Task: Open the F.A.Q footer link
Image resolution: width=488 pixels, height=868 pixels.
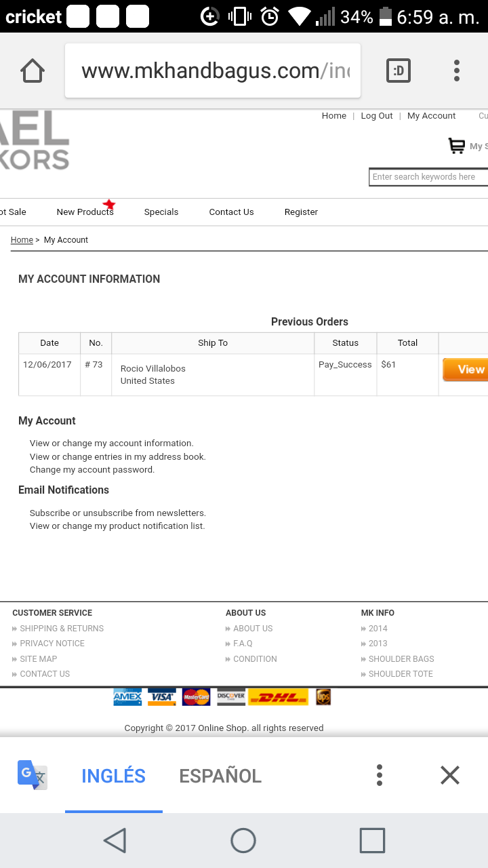Action: (x=243, y=644)
